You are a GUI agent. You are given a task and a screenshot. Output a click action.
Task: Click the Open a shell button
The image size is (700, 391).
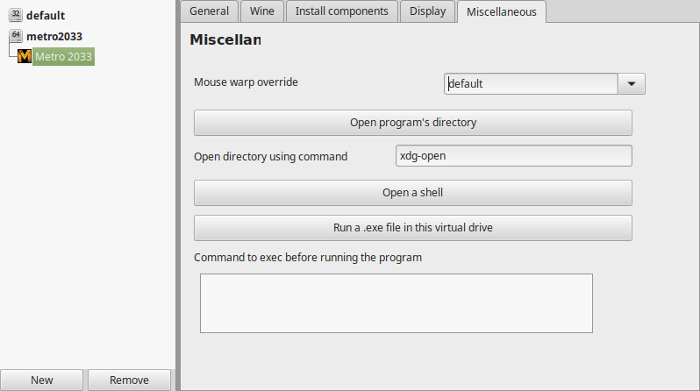(x=413, y=193)
